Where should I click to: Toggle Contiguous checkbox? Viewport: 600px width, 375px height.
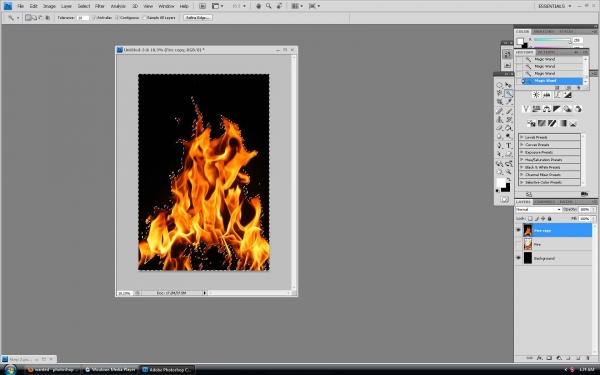118,18
